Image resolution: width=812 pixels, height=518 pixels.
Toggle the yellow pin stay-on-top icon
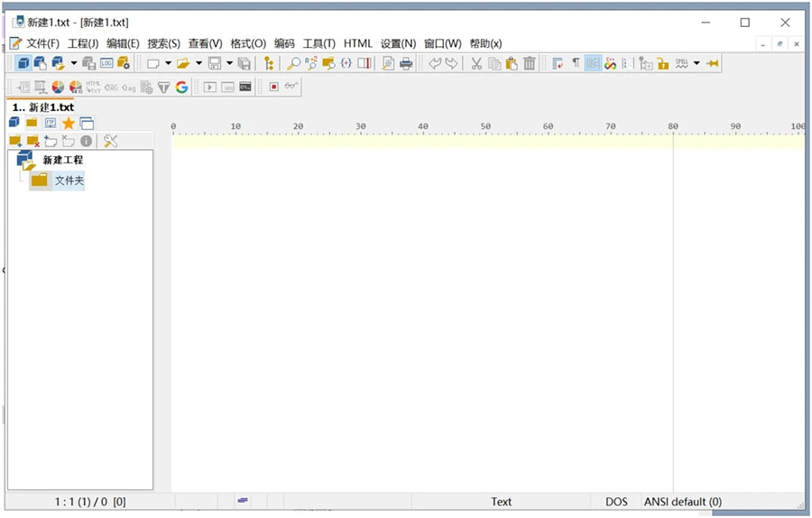(713, 63)
